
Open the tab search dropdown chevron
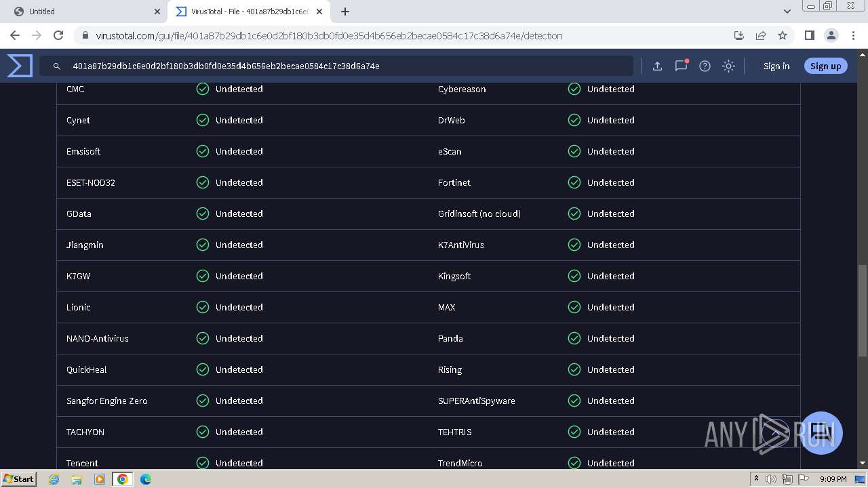click(x=787, y=12)
